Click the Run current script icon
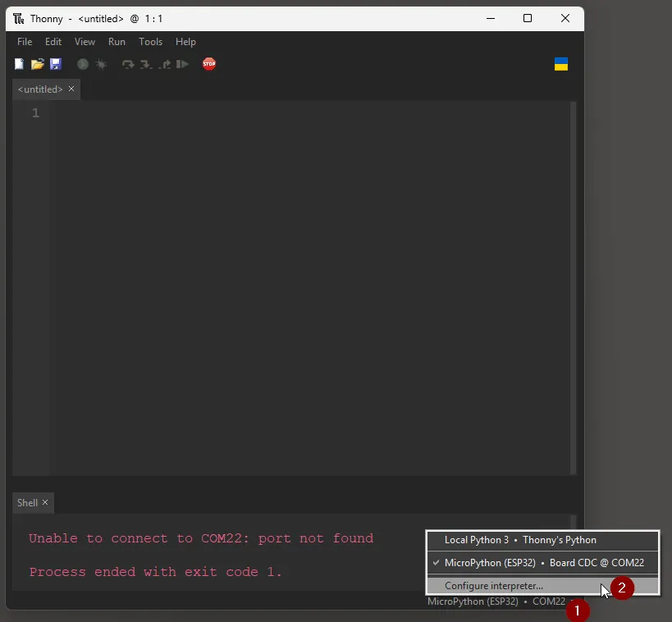The image size is (672, 622). coord(82,63)
